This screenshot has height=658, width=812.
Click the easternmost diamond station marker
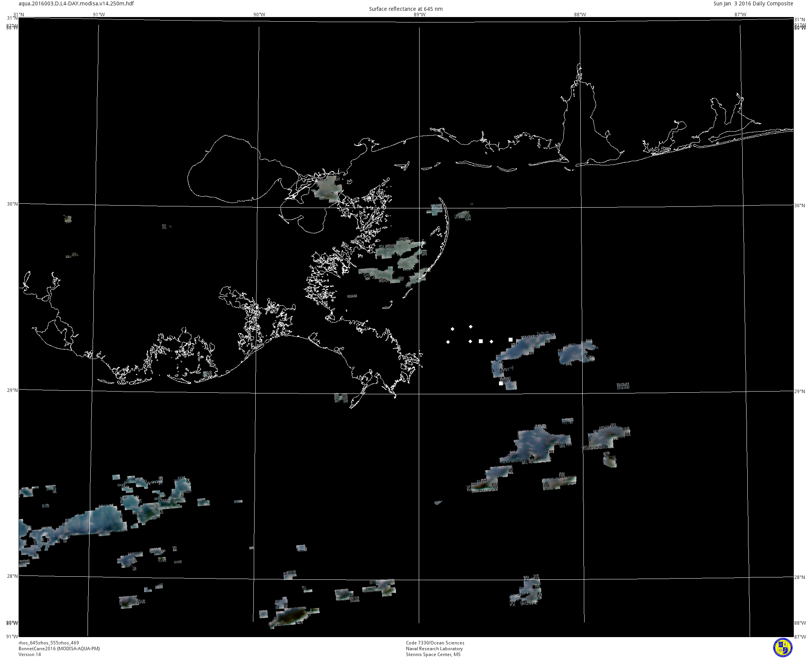[492, 342]
